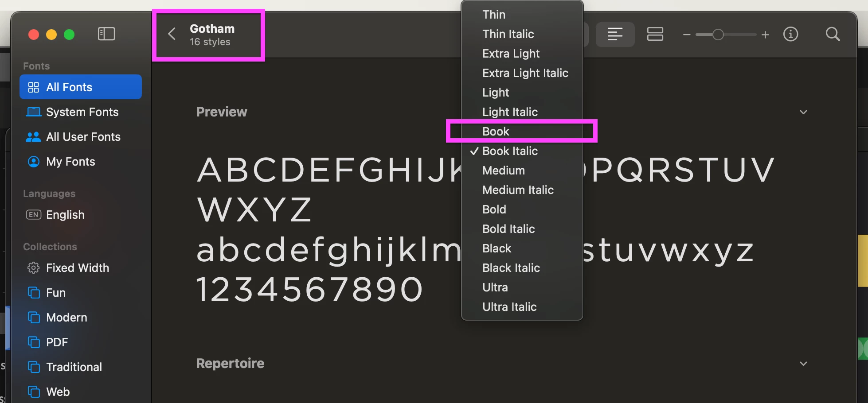Click the Repertoire section heading
Image resolution: width=868 pixels, height=403 pixels.
[230, 363]
